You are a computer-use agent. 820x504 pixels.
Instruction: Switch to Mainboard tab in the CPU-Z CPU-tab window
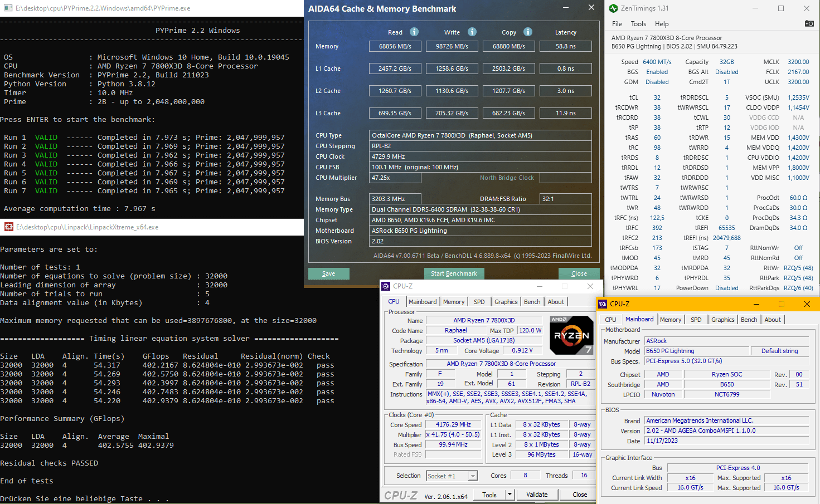pos(423,302)
